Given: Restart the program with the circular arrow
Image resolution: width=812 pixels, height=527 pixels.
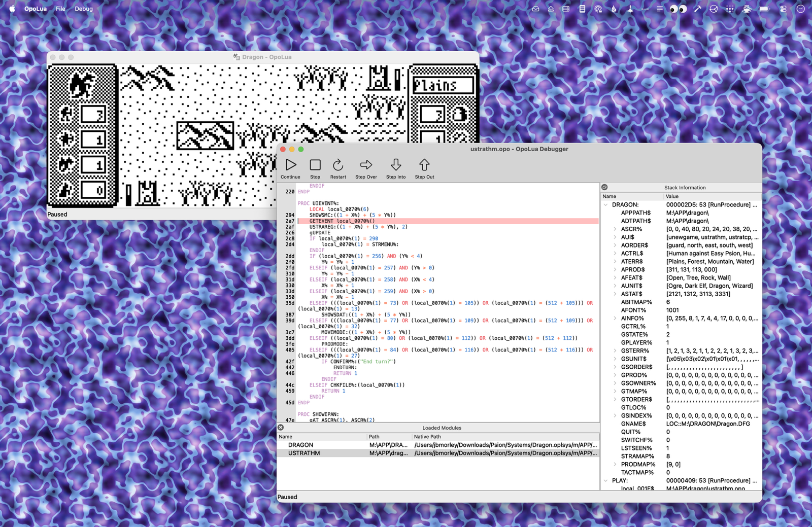Looking at the screenshot, I should [x=338, y=165].
